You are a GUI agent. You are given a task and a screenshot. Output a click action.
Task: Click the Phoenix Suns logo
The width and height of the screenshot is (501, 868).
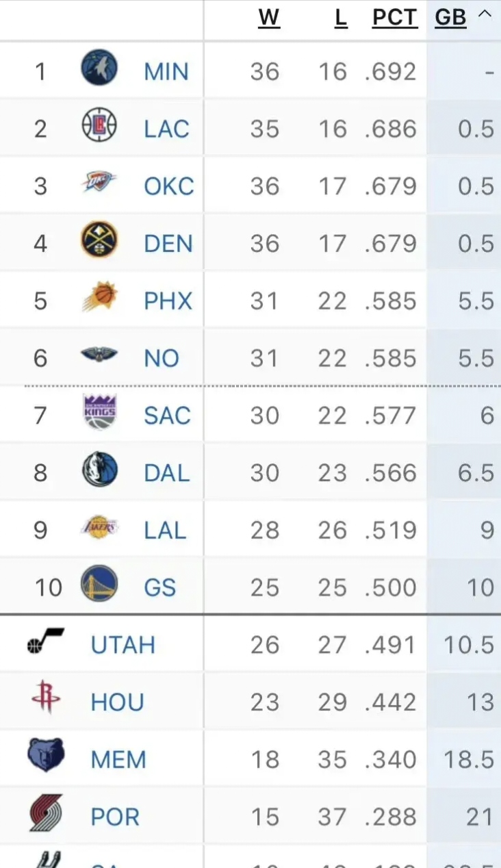tap(99, 298)
